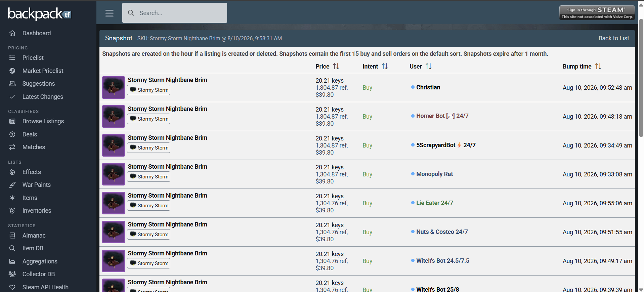The image size is (644, 292).
Task: Sort listings by User column arrows
Action: [x=428, y=67]
